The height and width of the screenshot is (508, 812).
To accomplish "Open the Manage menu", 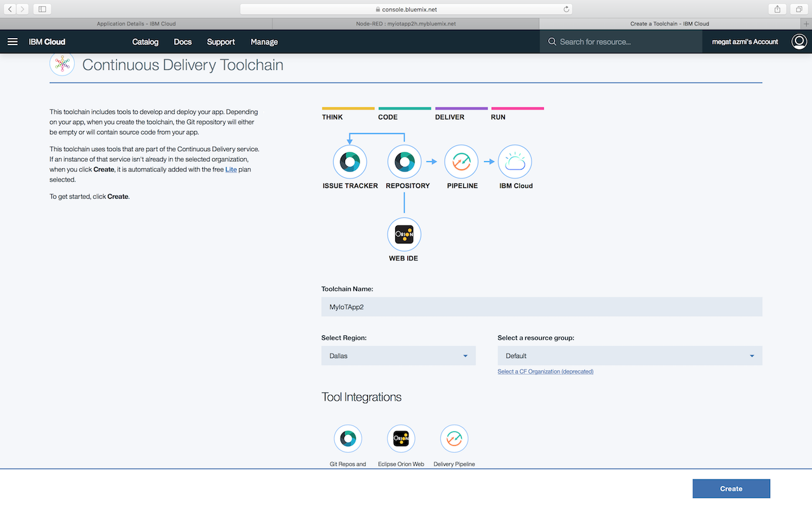I will point(264,42).
